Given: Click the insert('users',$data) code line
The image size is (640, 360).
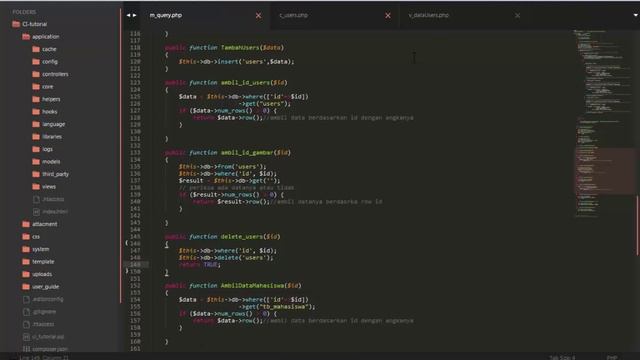Looking at the screenshot, I should tap(236, 62).
